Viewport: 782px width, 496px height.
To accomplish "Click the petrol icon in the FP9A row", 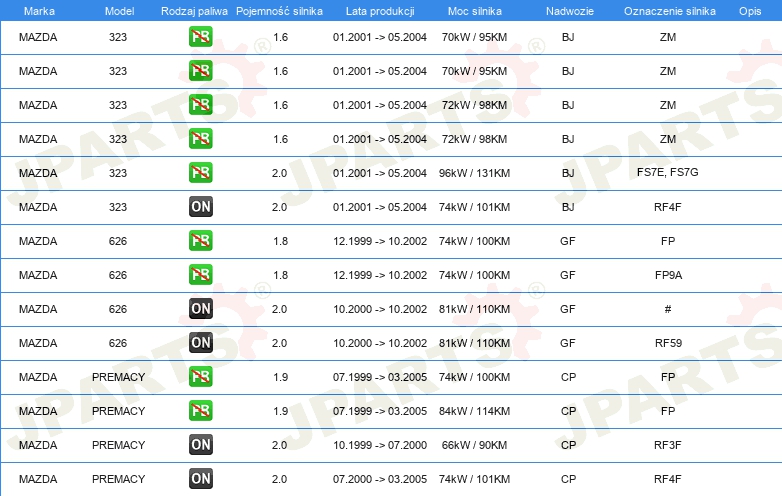I will [x=200, y=274].
